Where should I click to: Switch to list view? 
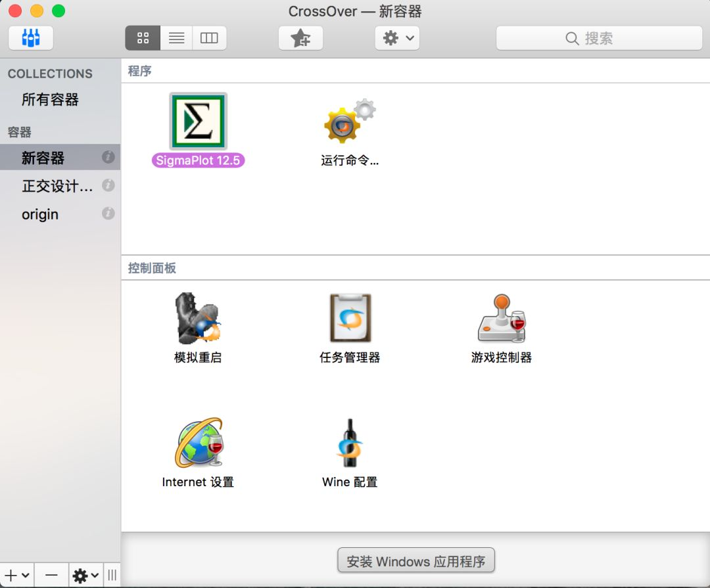click(176, 38)
